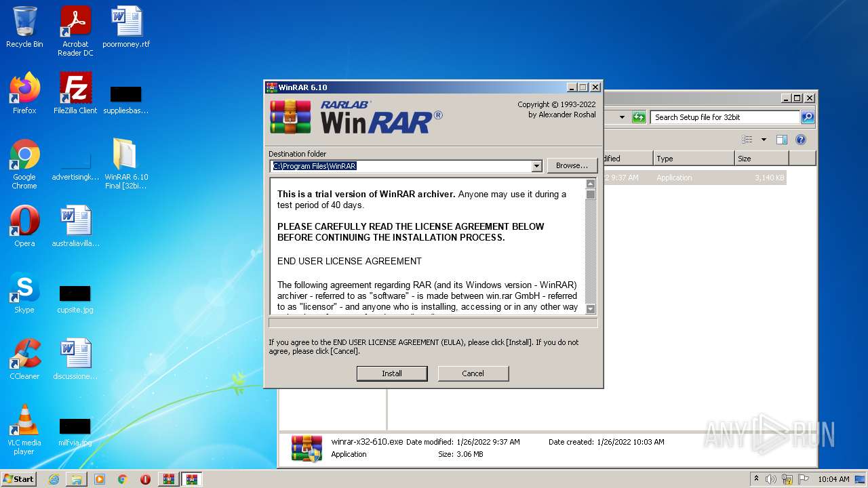Show hidden system tray icons
This screenshot has width=868, height=488.
757,479
